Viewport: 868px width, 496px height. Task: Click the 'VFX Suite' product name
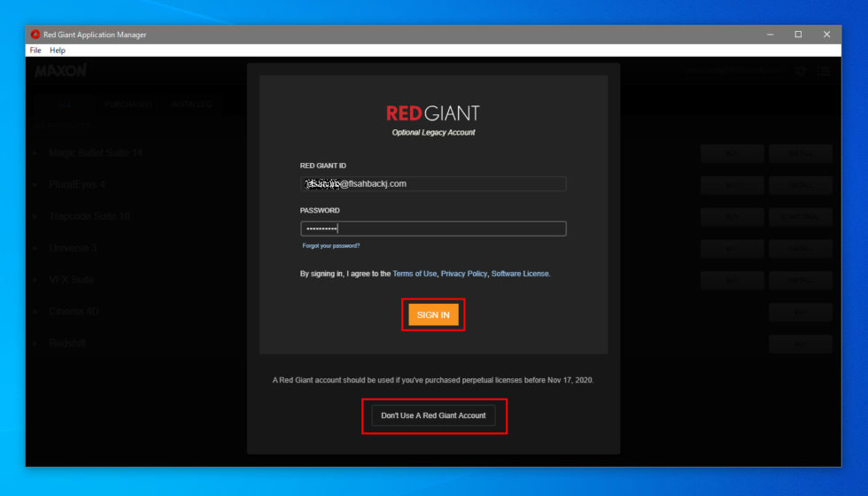pyautogui.click(x=72, y=280)
